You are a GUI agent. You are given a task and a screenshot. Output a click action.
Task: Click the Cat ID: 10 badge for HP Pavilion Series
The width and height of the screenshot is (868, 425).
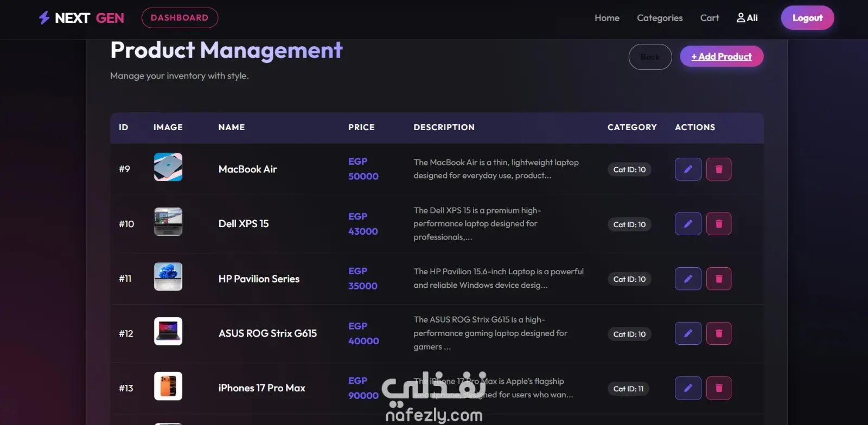[x=629, y=279]
